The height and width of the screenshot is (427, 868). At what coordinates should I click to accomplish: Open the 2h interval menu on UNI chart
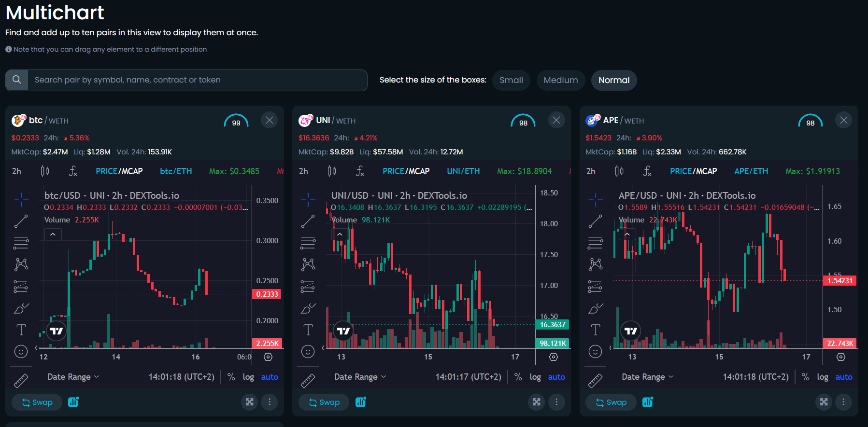(303, 171)
